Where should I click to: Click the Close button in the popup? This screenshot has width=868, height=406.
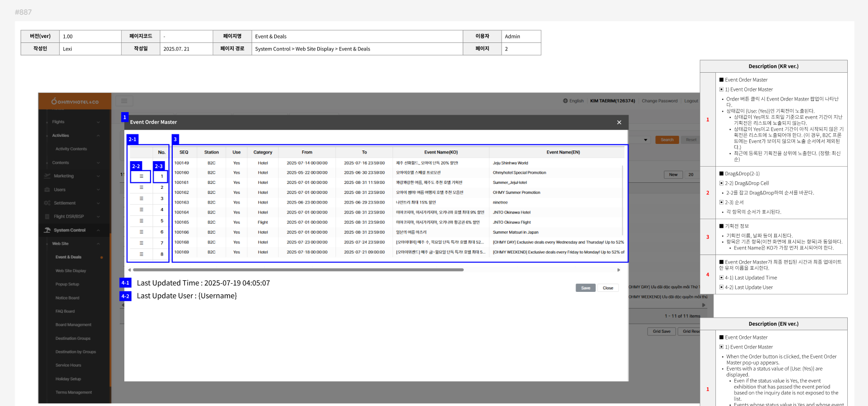(608, 288)
